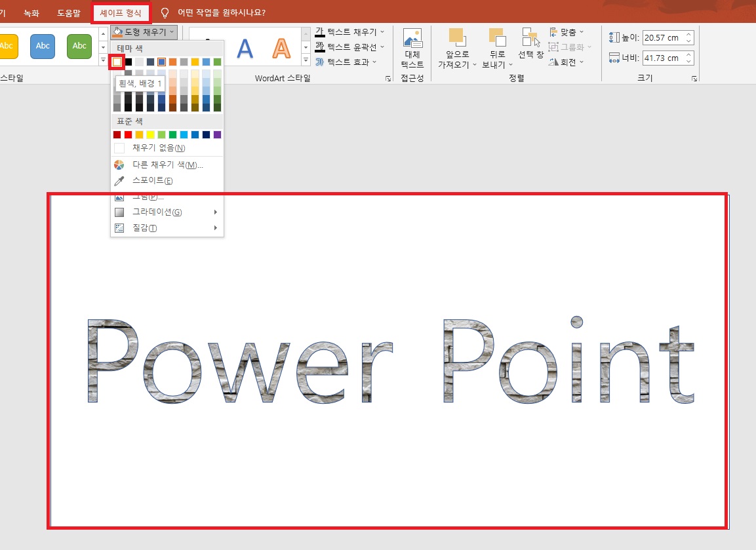756x550 pixels.
Task: Choose the green theme color swatch
Action: (218, 62)
